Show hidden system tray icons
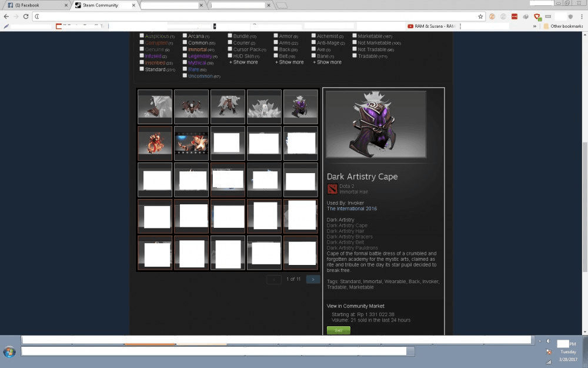The width and height of the screenshot is (588, 368). coord(540,341)
